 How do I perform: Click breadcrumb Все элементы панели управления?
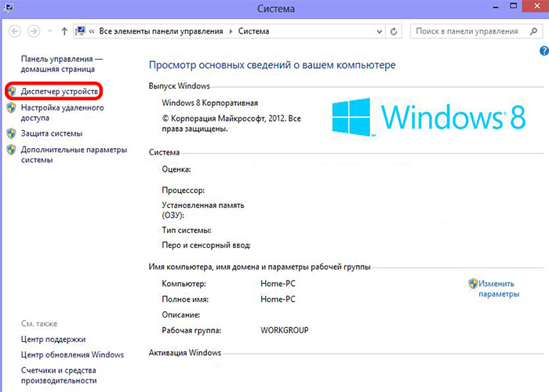[161, 31]
